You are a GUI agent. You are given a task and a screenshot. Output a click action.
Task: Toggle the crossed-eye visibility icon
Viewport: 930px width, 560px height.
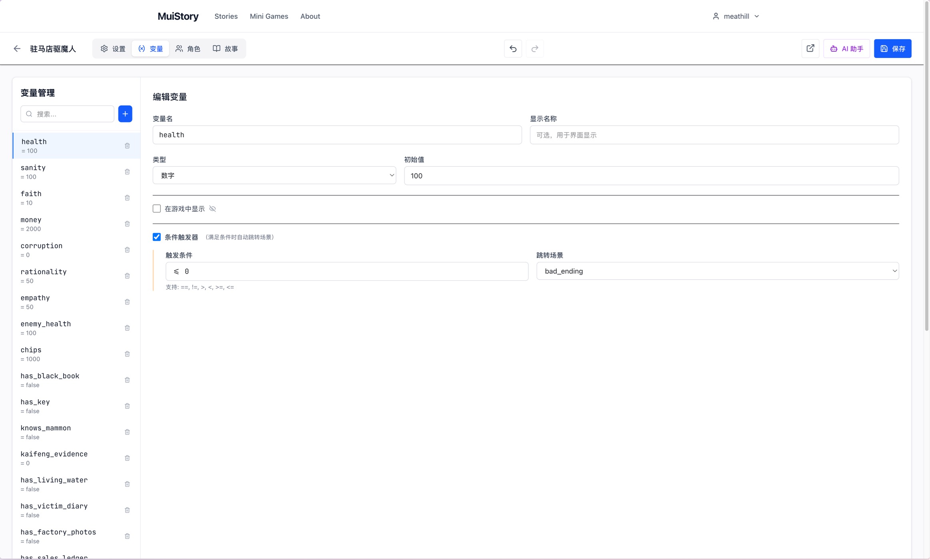pos(213,209)
